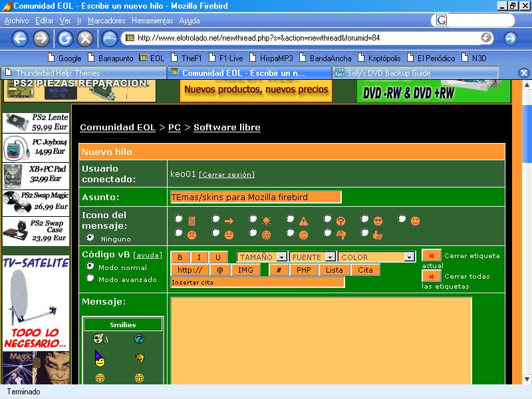Open the Barrapunto bookmark
This screenshot has height=399, width=532.
[110, 59]
